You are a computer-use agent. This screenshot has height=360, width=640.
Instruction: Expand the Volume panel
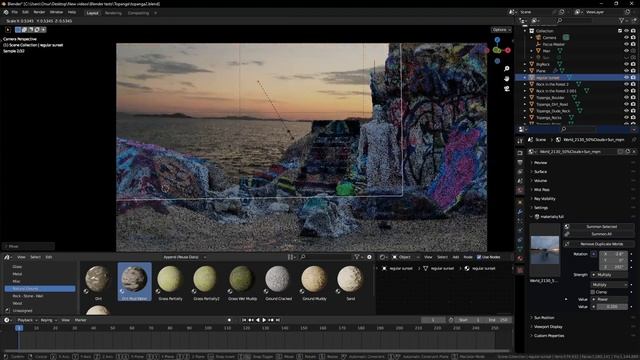click(x=540, y=180)
